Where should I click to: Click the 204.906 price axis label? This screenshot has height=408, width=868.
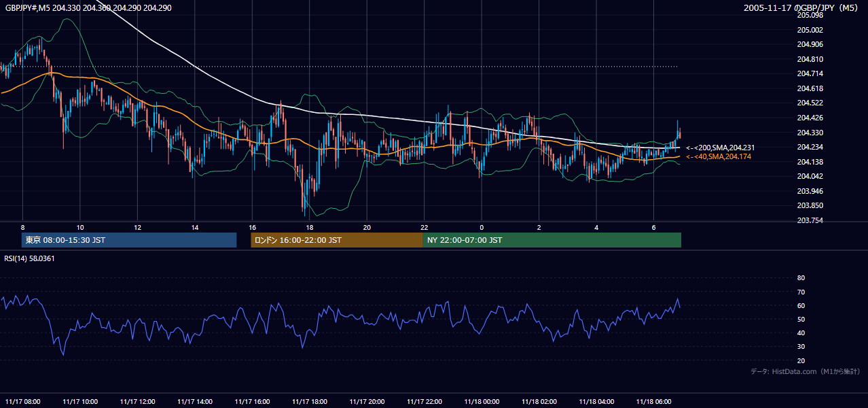810,45
